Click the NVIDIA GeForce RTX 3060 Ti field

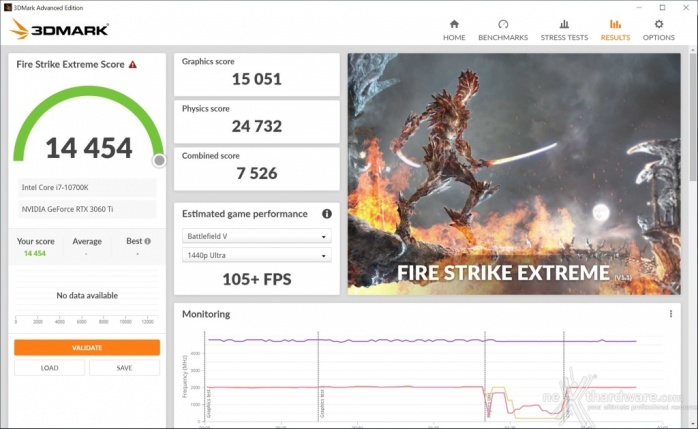click(87, 209)
